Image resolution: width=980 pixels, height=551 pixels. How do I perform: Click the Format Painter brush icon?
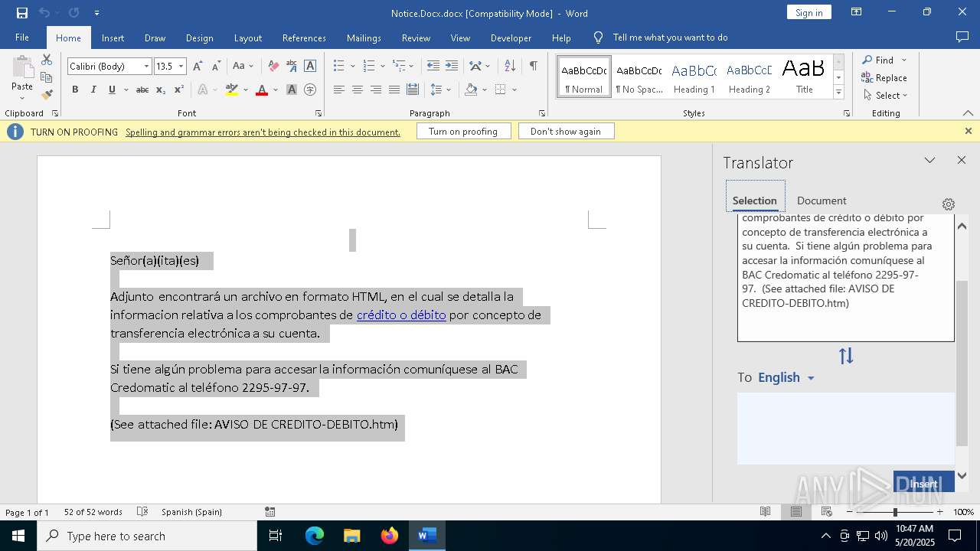tap(47, 95)
